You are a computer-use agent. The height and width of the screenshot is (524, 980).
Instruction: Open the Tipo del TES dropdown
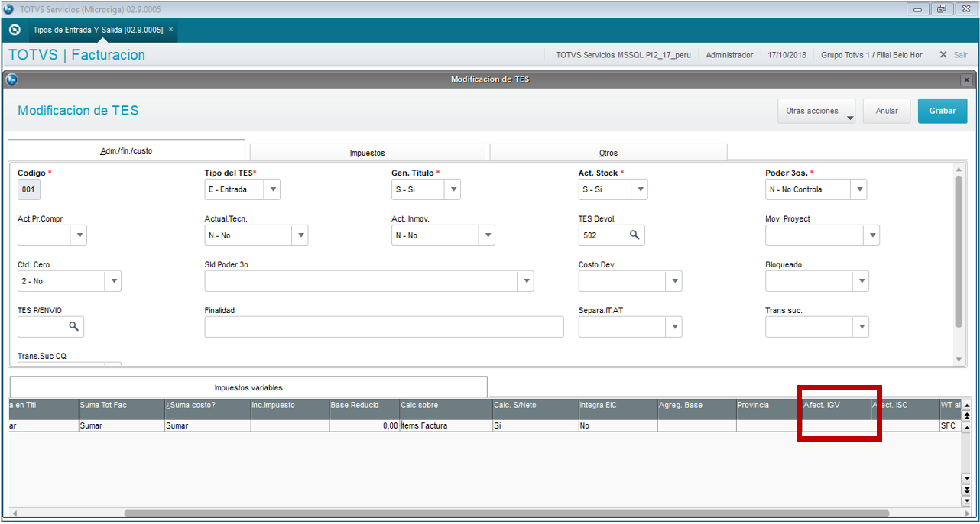coord(272,189)
